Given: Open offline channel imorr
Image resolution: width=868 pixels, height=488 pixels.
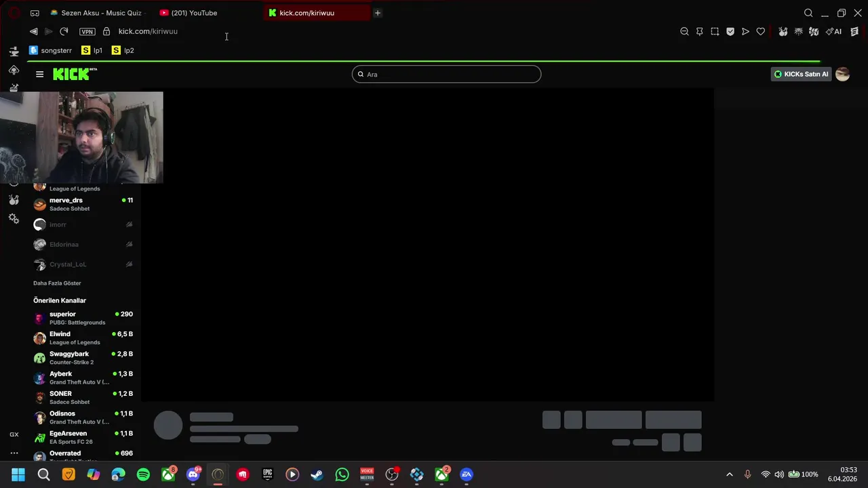Looking at the screenshot, I should [83, 224].
